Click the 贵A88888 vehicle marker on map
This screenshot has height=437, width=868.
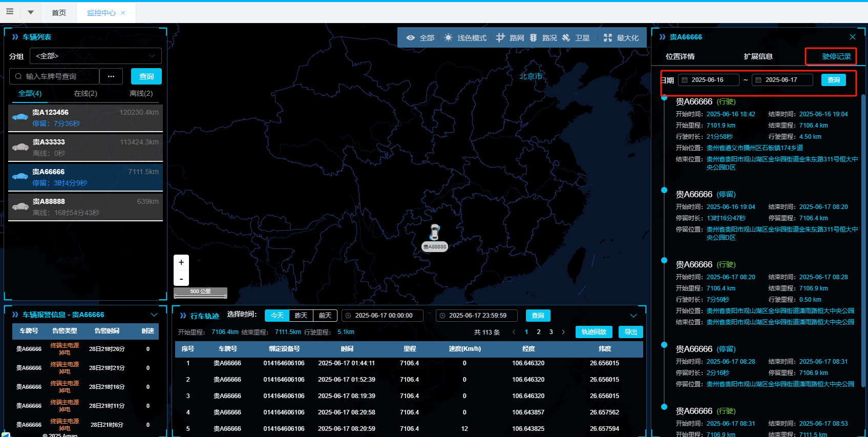pyautogui.click(x=434, y=233)
